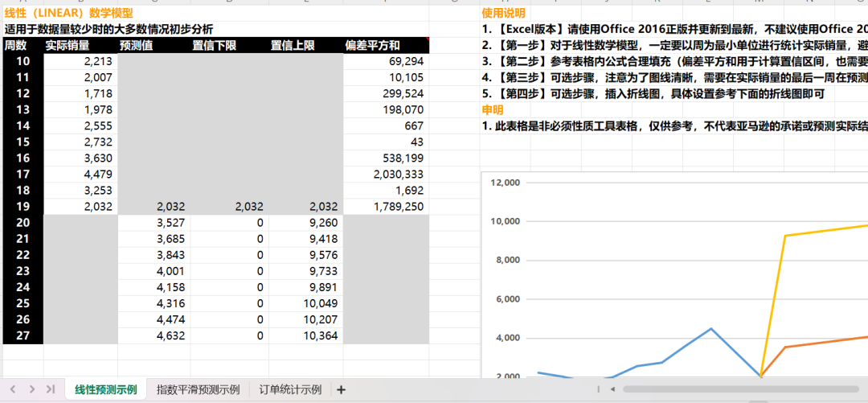Viewport: 868px width, 403px height.
Task: Select week number cell 27
Action: pos(23,335)
